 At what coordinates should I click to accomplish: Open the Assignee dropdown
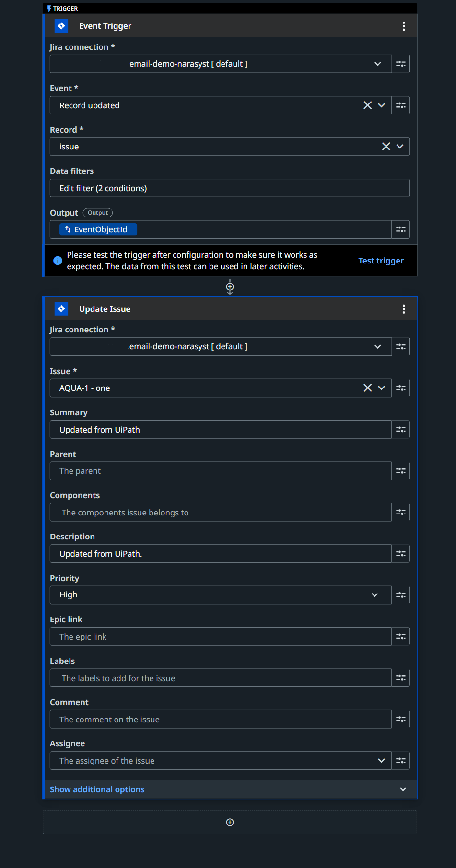(221, 760)
